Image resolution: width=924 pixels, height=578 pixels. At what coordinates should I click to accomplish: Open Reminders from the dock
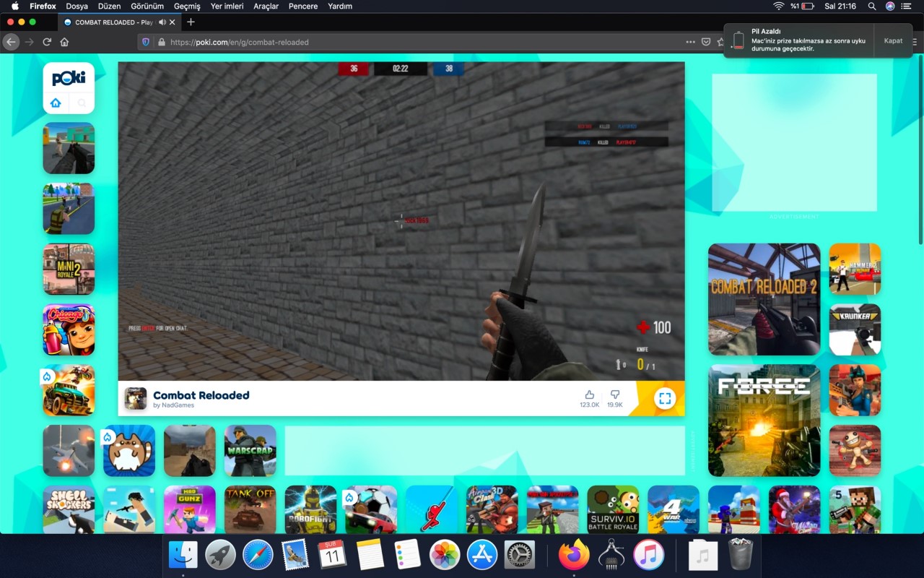coord(407,555)
